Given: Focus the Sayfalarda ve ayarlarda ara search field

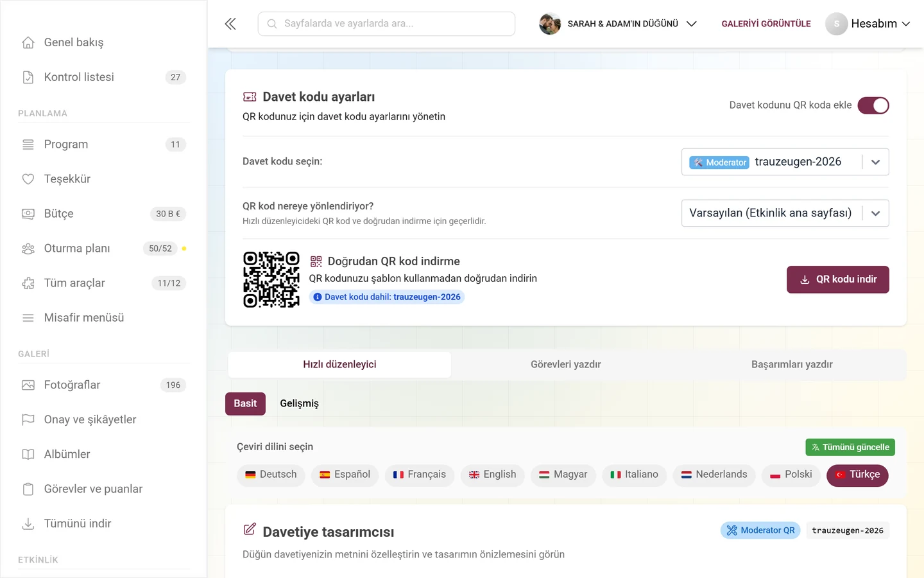Looking at the screenshot, I should pyautogui.click(x=386, y=24).
